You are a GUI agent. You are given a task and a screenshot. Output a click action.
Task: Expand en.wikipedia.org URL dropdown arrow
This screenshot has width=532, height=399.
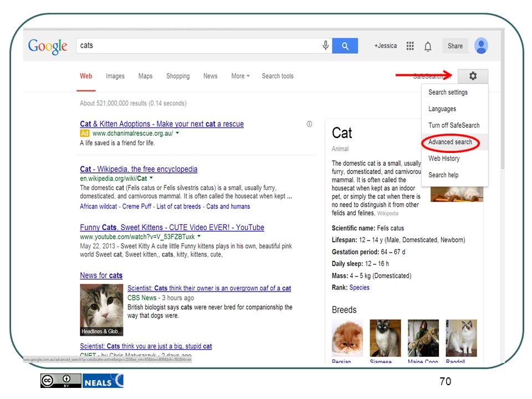(151, 178)
